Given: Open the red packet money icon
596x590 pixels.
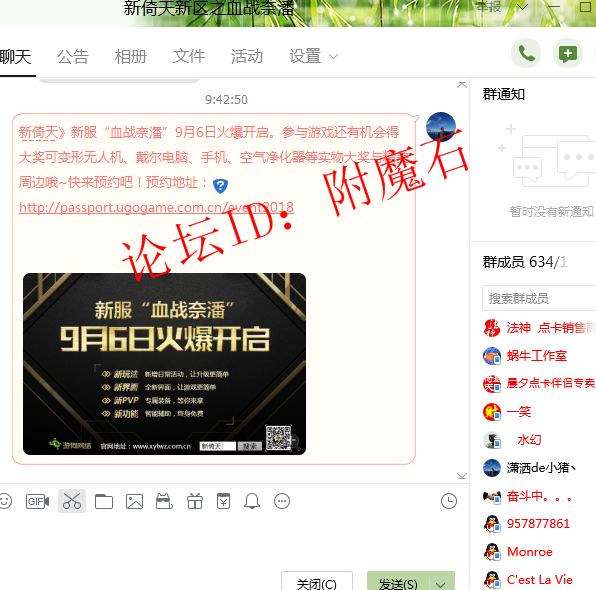Looking at the screenshot, I should (x=224, y=501).
